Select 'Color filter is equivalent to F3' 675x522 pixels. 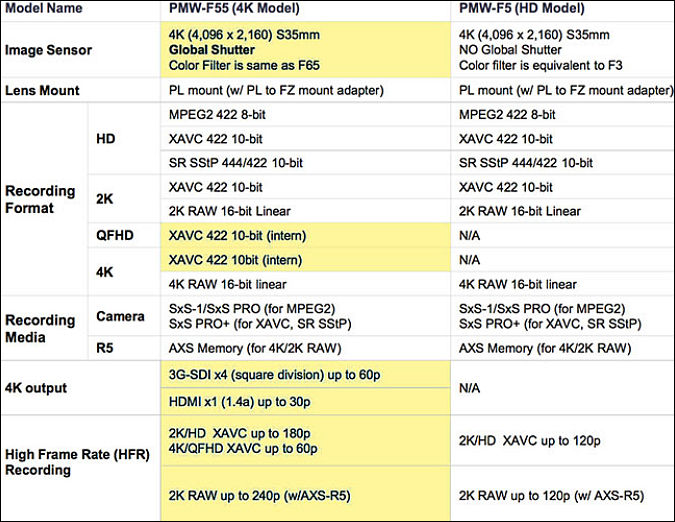click(541, 65)
